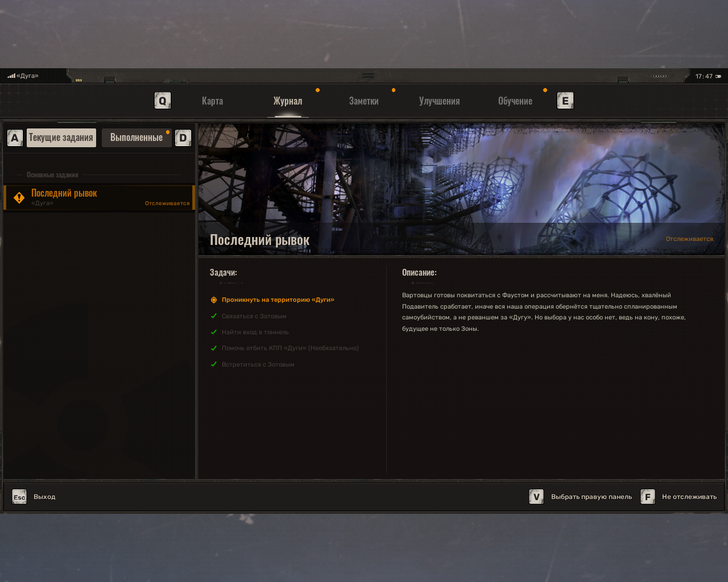728x582 pixels.
Task: Click objective text Найти вход в тоннель
Action: click(255, 332)
